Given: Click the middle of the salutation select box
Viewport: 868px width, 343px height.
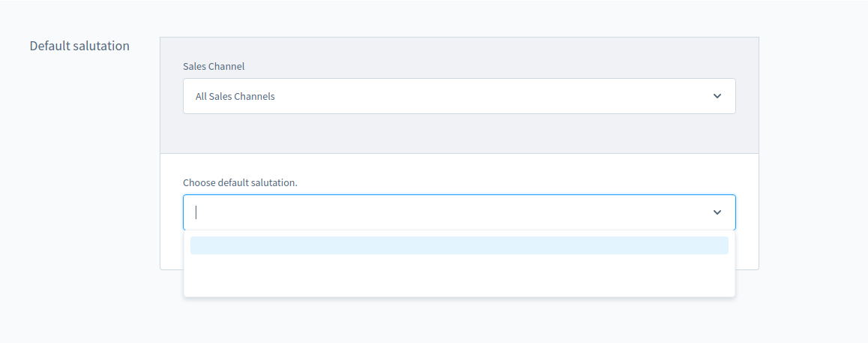Looking at the screenshot, I should (459, 212).
